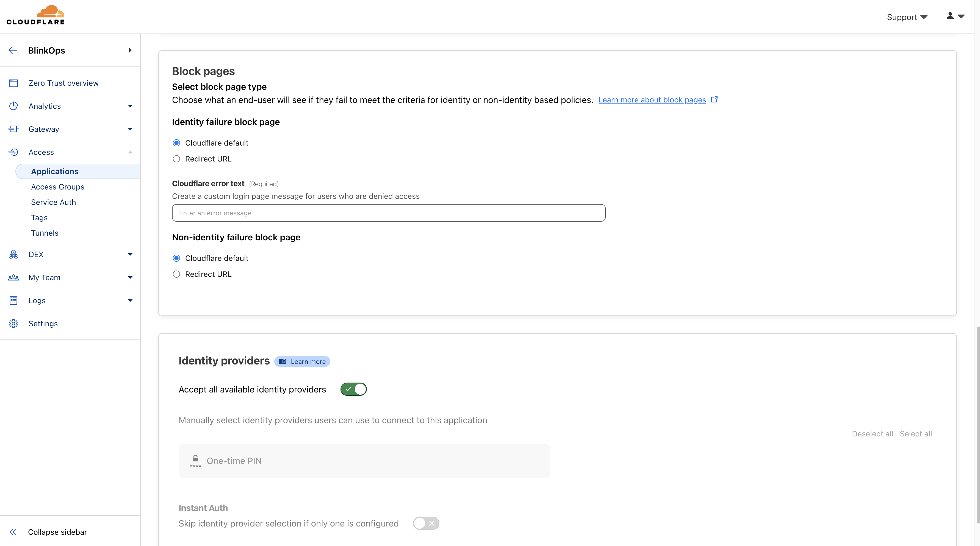Open the Support dropdown menu
980x546 pixels.
(907, 17)
